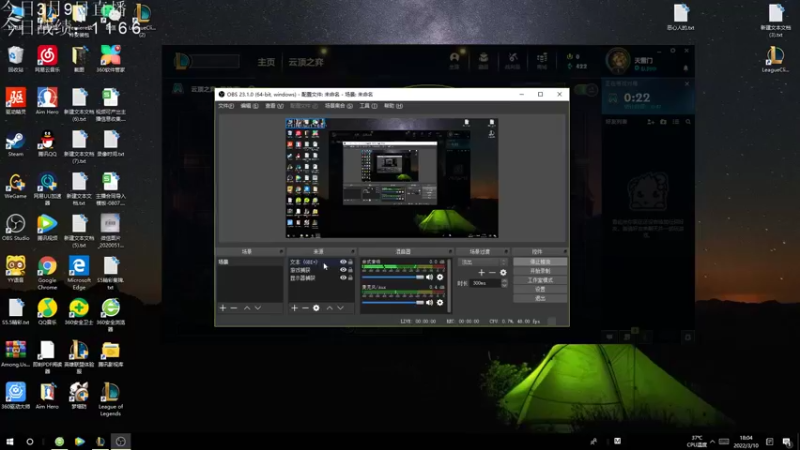Mute the desktop audio channel speaker
The image size is (800, 450).
coord(430,278)
